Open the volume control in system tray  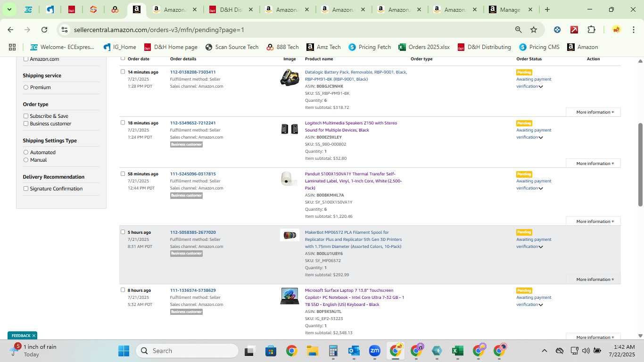point(586,351)
